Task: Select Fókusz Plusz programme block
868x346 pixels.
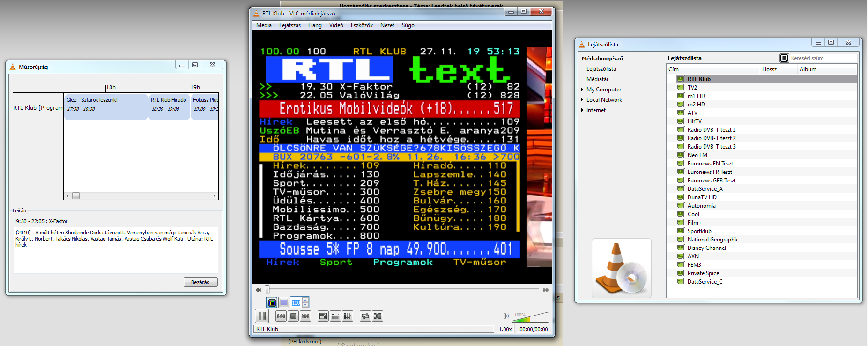Action: (x=205, y=107)
